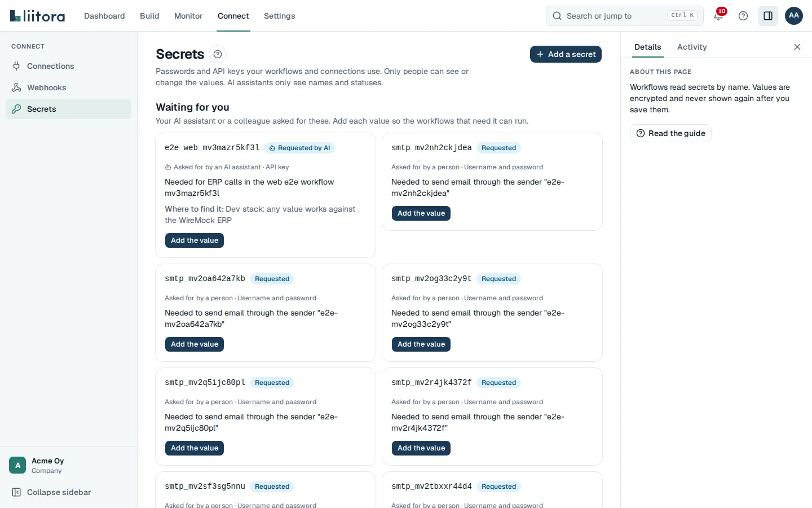Click the Search or jump to field

625,16
